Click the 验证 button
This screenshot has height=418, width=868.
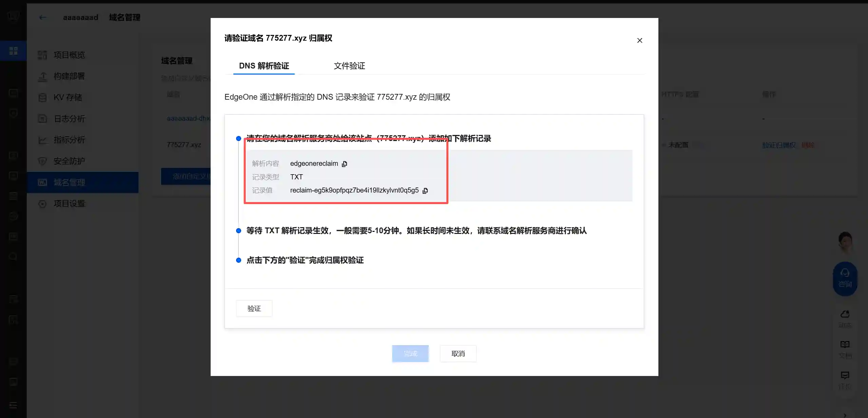click(254, 308)
